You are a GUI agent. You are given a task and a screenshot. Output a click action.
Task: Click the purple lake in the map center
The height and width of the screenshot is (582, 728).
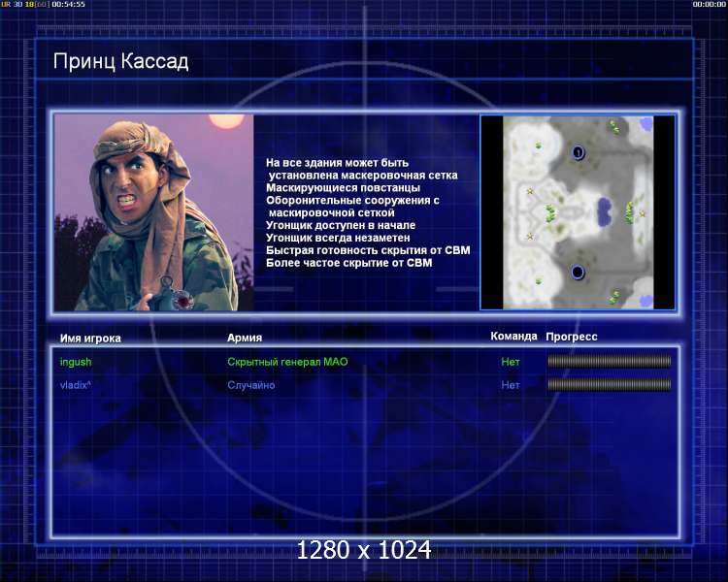tap(604, 211)
